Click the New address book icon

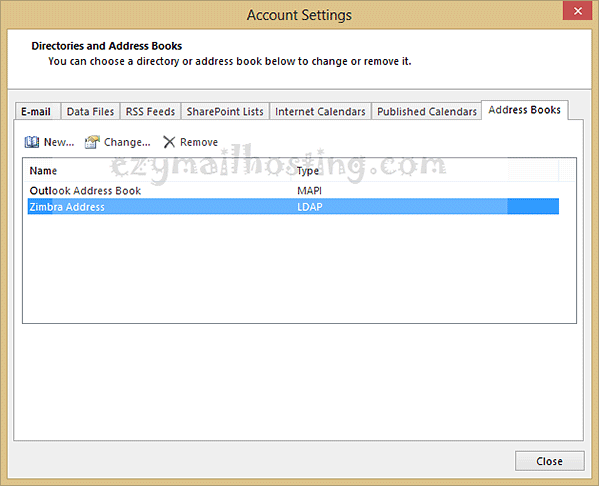click(x=32, y=142)
